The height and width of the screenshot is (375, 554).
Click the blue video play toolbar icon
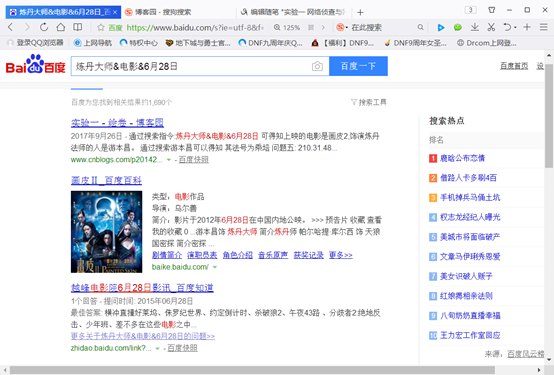click(x=441, y=28)
